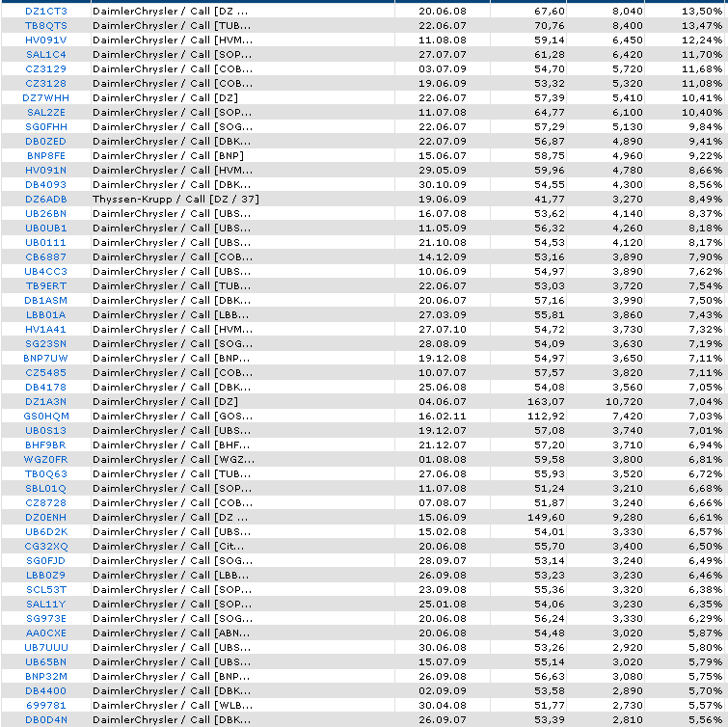The width and height of the screenshot is (728, 727).
Task: Select the DB0D4N link
Action: 46,719
